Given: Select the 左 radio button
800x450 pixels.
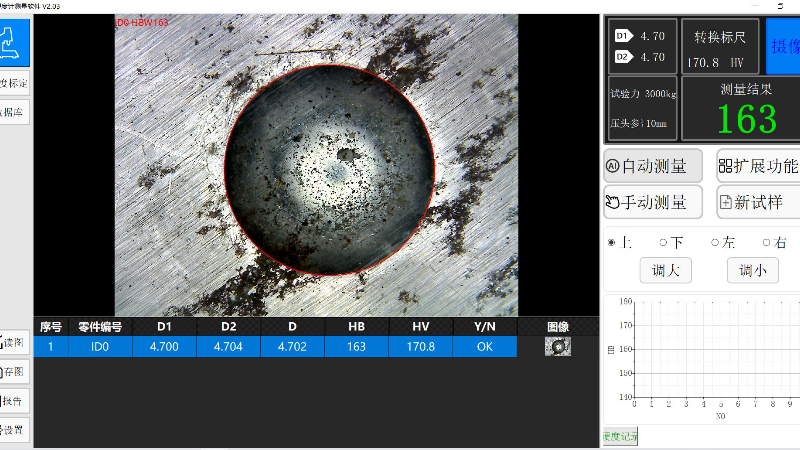Looking at the screenshot, I should tap(715, 242).
